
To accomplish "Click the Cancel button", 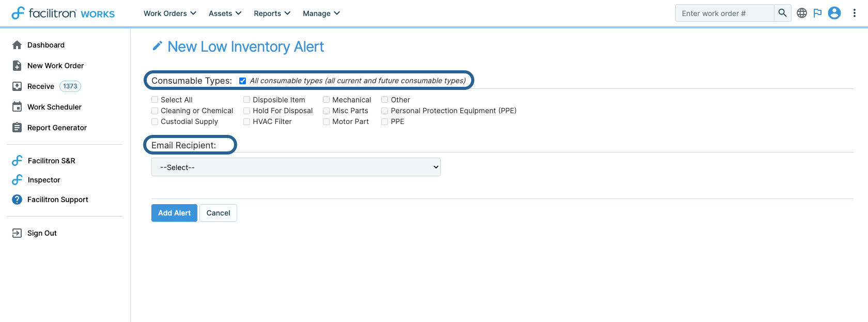I will click(x=219, y=213).
